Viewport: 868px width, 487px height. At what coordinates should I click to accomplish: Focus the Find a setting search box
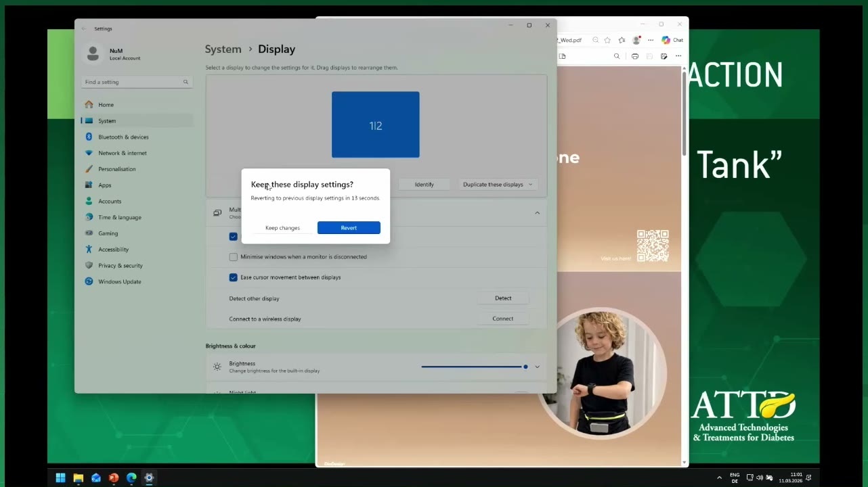click(137, 82)
